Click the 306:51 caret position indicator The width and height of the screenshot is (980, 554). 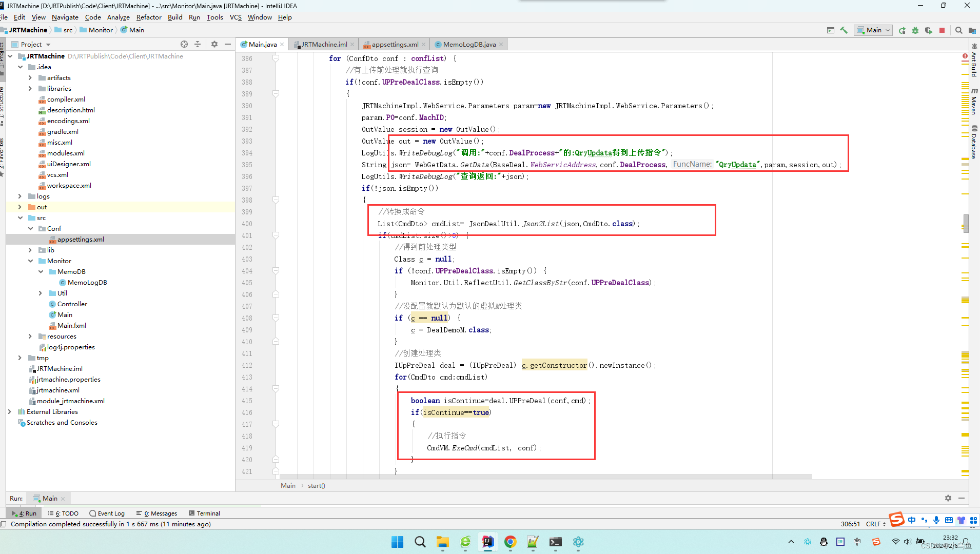pos(850,524)
